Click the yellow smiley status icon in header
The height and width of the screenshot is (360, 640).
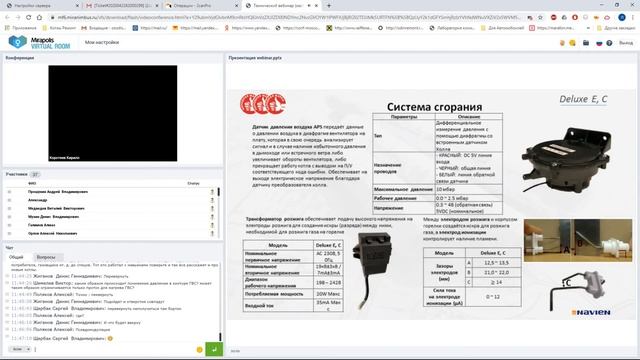[x=572, y=43]
